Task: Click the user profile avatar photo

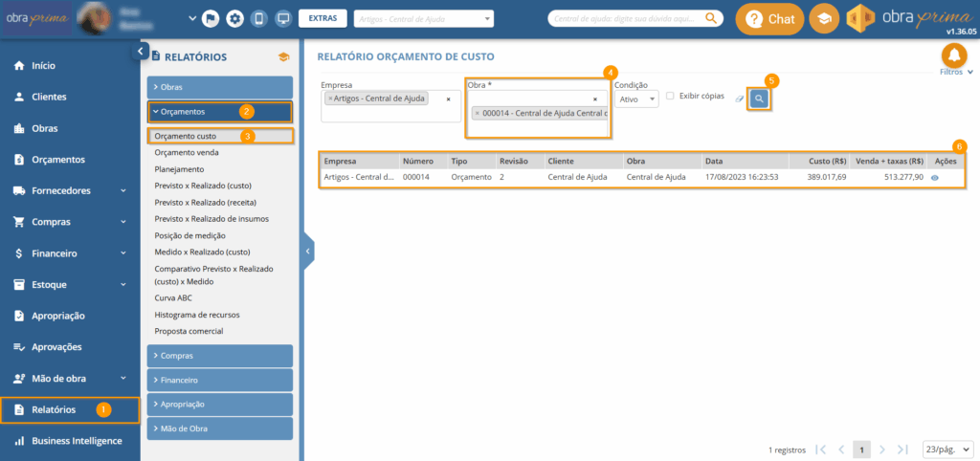Action: click(x=94, y=19)
